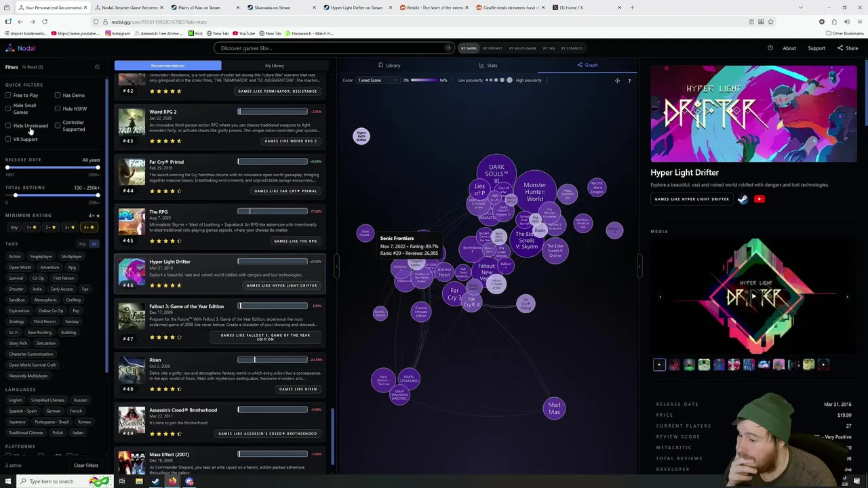Click the Release Date slider left handle
Image resolution: width=868 pixels, height=488 pixels.
(7, 167)
